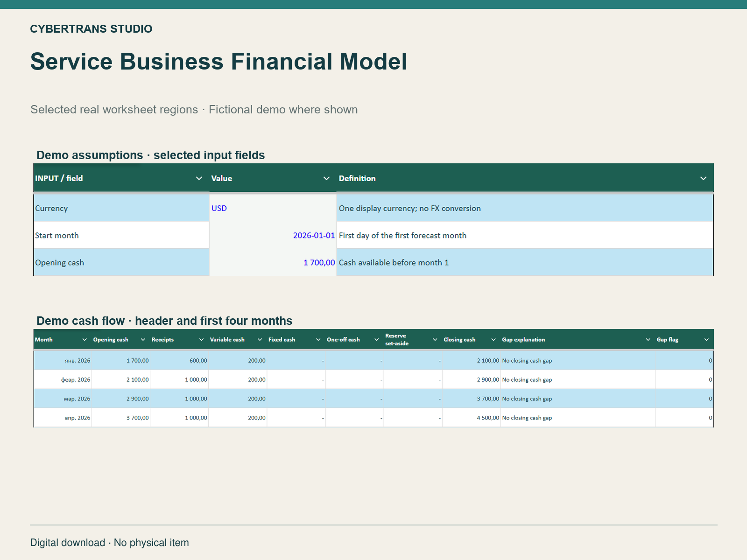
Task: Select the Currency field cell
Action: click(x=121, y=208)
